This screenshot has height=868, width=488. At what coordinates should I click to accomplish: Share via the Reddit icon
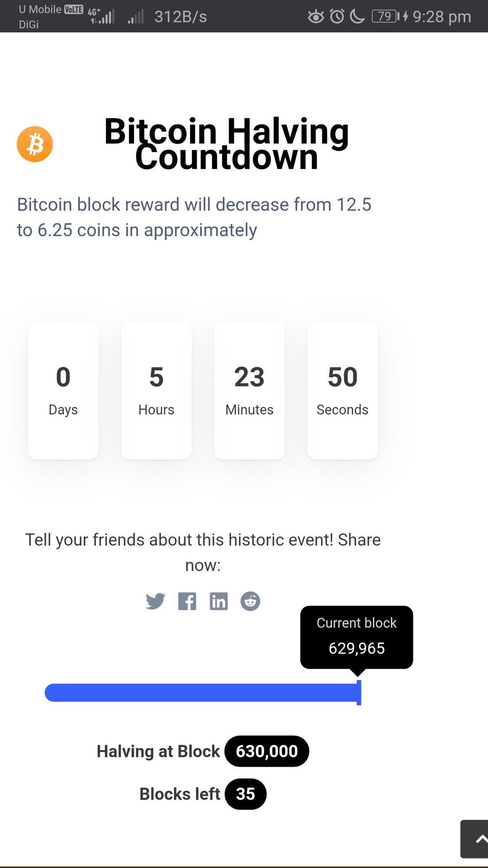pyautogui.click(x=250, y=601)
